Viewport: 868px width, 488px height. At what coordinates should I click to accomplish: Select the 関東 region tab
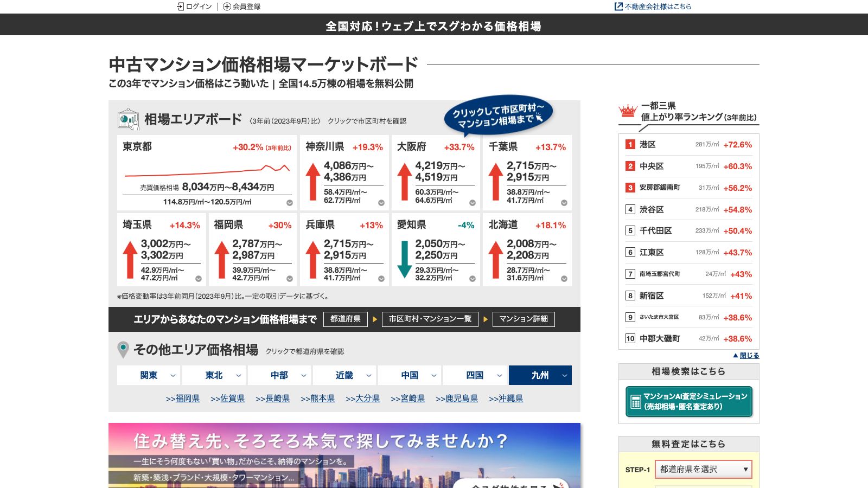click(x=149, y=375)
